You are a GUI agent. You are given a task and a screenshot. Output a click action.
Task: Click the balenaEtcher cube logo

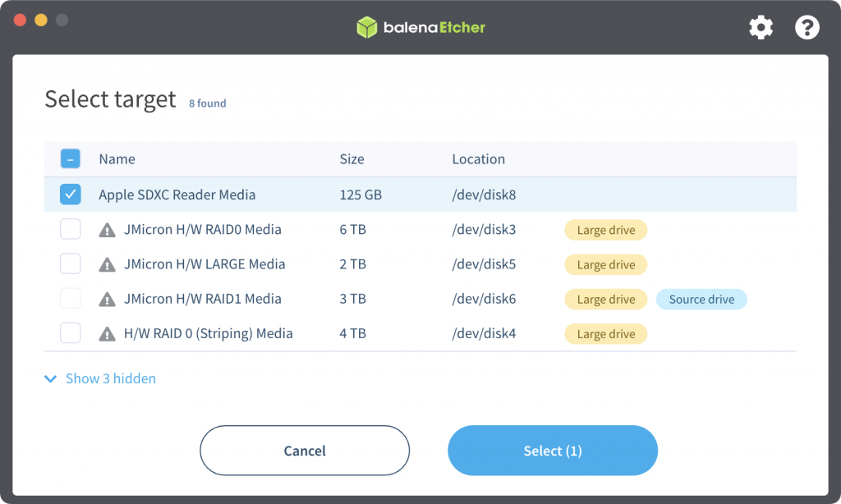coord(367,27)
